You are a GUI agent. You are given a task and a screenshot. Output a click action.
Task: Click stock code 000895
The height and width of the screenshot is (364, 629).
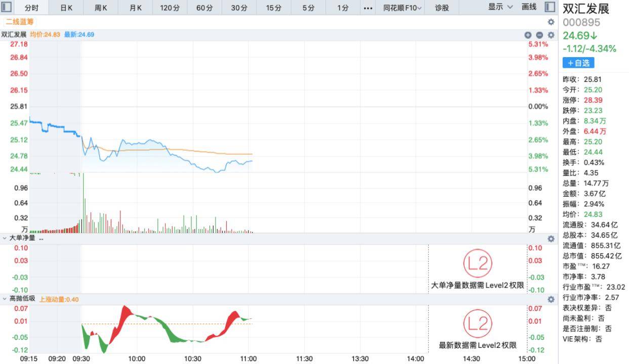[x=581, y=23]
